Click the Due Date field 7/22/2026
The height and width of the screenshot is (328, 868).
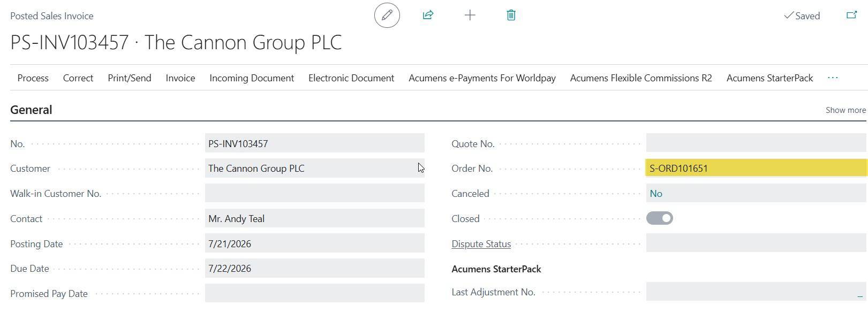pyautogui.click(x=314, y=268)
